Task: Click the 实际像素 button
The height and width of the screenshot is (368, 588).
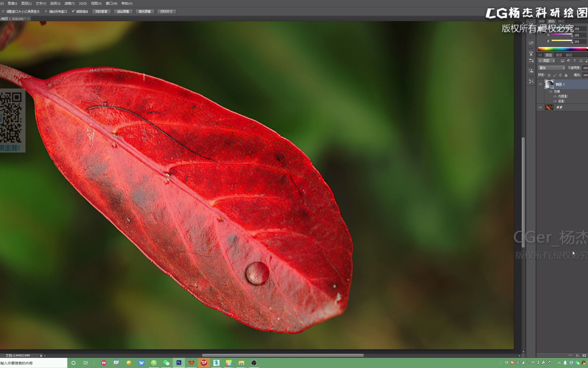Action: [x=101, y=11]
